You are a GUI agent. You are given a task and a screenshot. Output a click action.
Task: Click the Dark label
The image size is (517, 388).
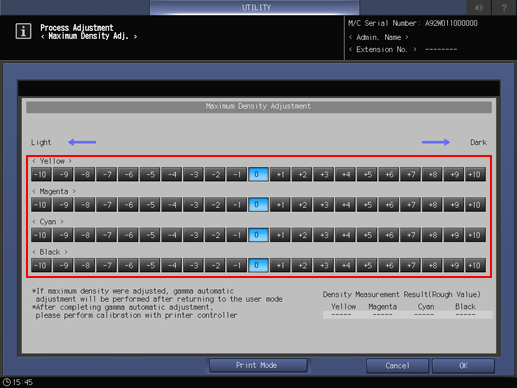coord(478,143)
